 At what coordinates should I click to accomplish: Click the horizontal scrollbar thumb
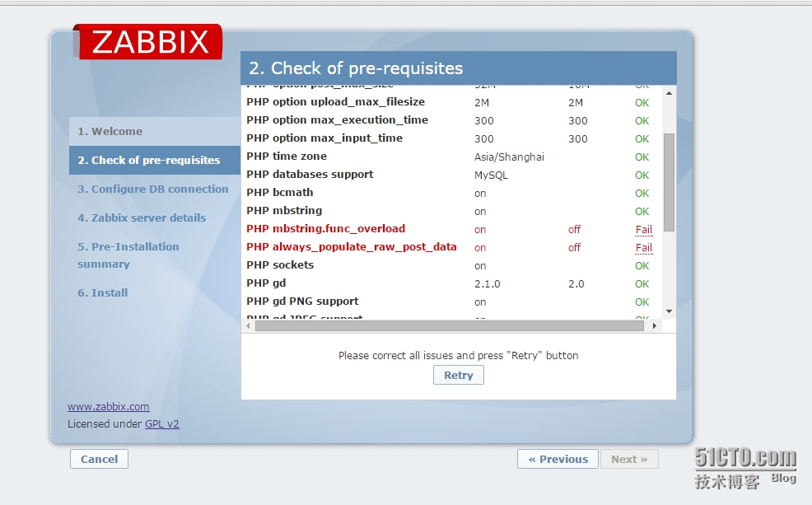tap(450, 325)
